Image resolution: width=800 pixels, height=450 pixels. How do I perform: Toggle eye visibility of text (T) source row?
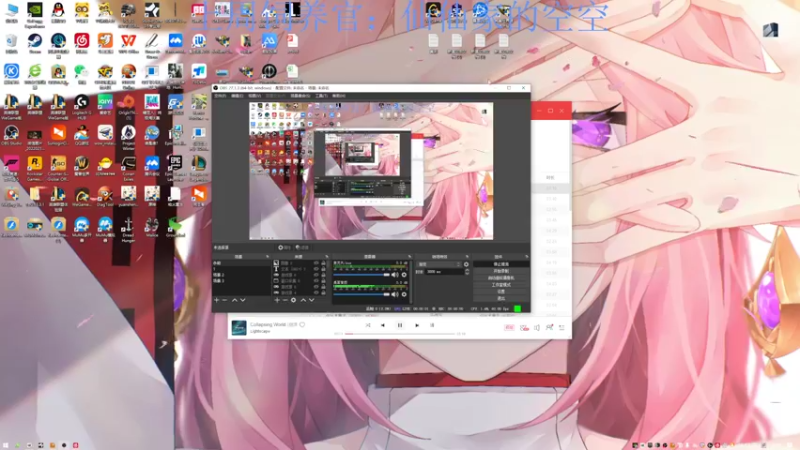(316, 269)
